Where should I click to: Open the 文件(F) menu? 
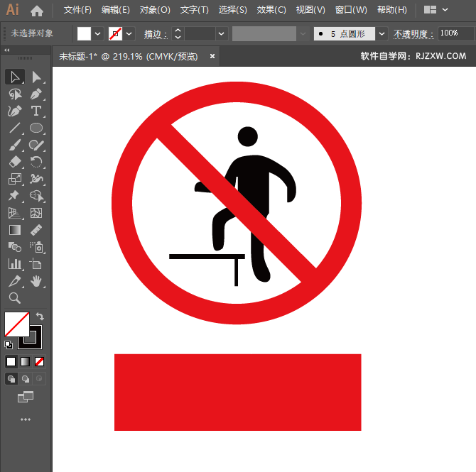(77, 10)
